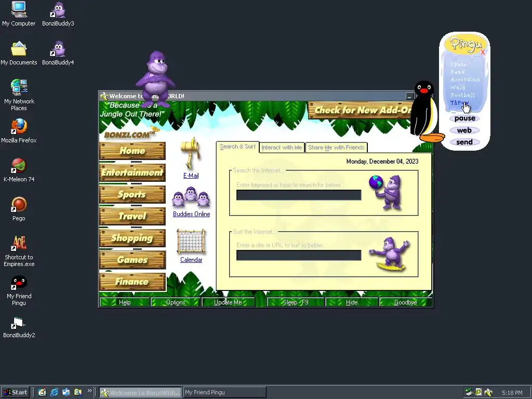Image resolution: width=532 pixels, height=399 pixels.
Task: Click the Hide button in BonziWORLD
Action: click(x=352, y=302)
